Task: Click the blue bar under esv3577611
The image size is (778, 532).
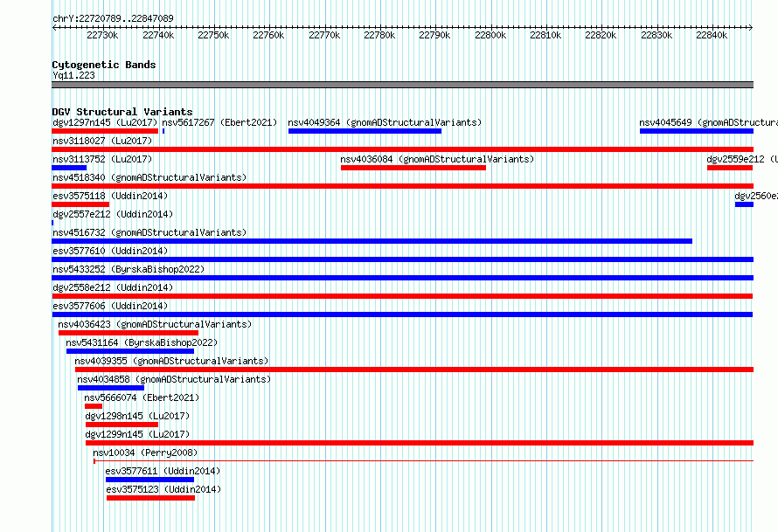Action: (x=149, y=480)
